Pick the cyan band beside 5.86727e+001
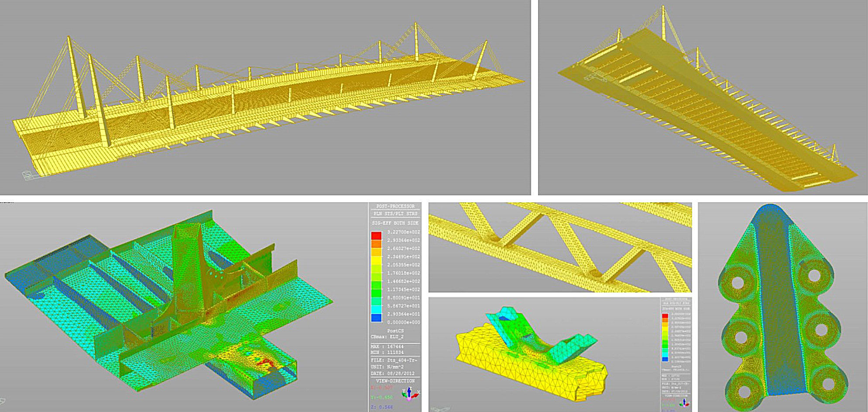Image resolution: width=868 pixels, height=412 pixels. 376,306
